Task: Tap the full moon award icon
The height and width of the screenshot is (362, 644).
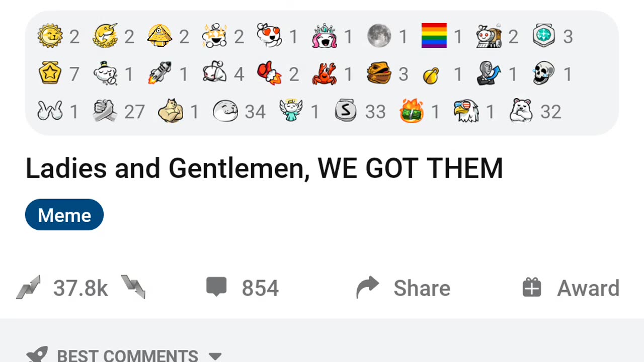Action: pyautogui.click(x=379, y=36)
